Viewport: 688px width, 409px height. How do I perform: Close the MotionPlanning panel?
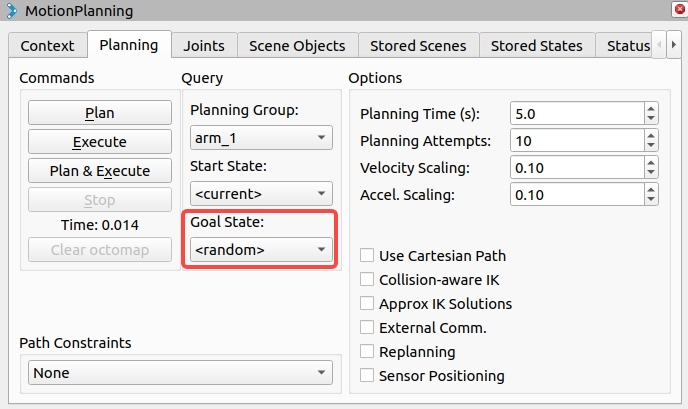click(x=679, y=10)
